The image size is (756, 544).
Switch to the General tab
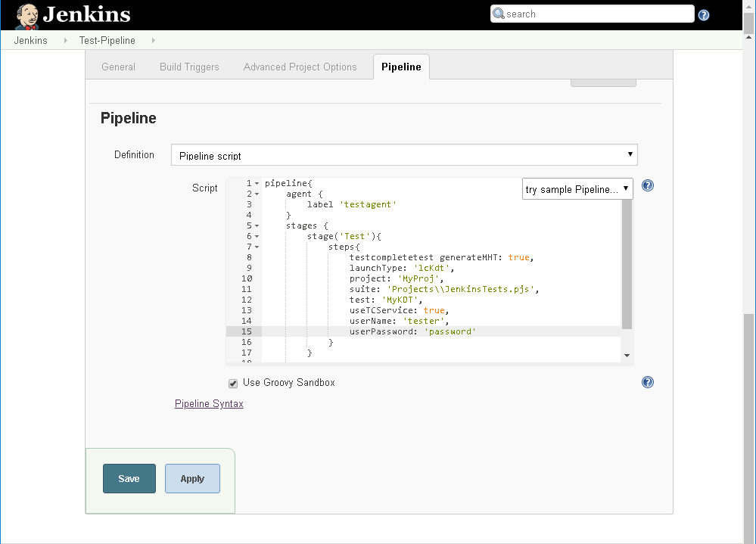point(118,67)
